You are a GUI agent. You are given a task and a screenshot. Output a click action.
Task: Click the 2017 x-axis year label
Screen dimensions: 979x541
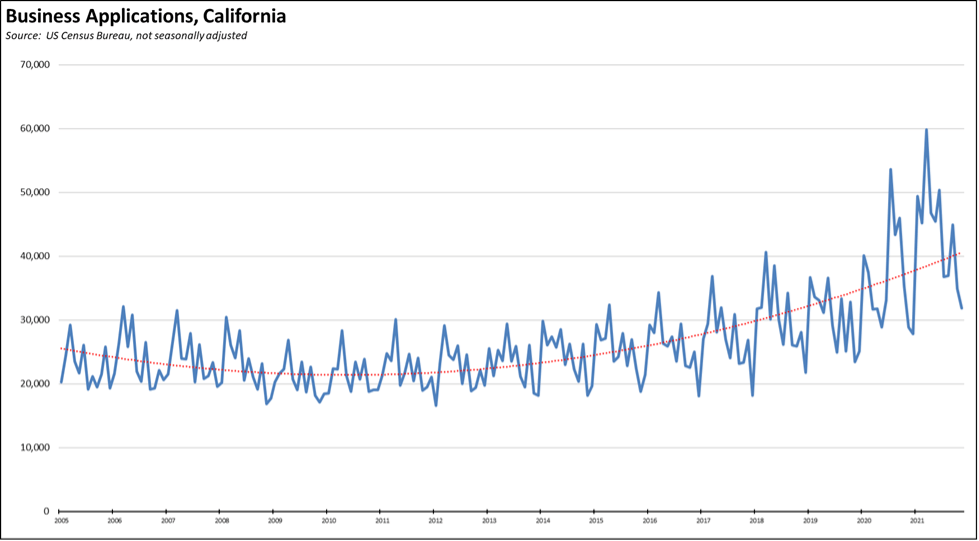(x=703, y=521)
